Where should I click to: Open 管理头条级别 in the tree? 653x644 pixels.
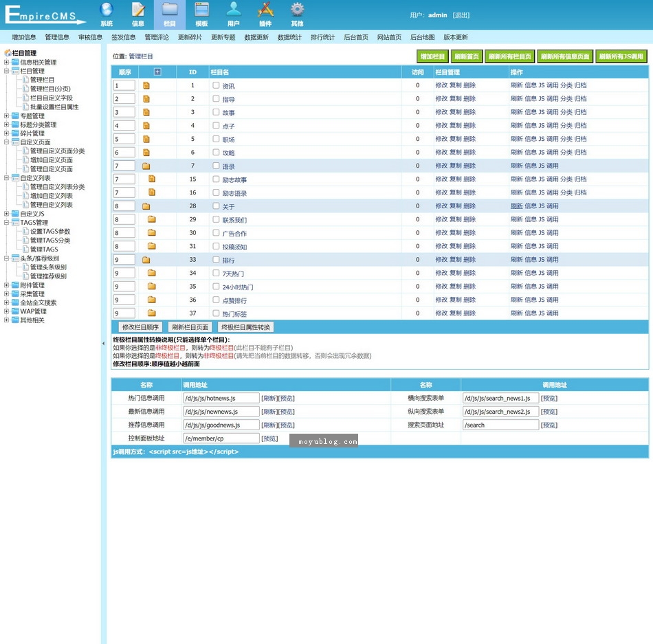tap(48, 267)
